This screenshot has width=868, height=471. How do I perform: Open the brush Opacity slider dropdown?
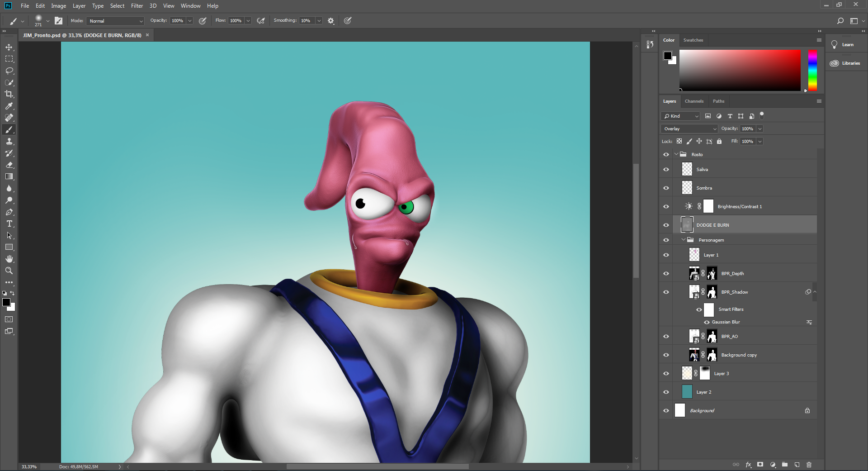[x=190, y=21]
